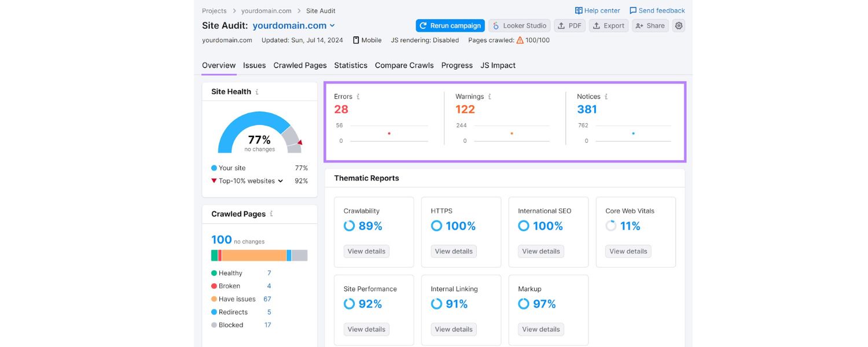Open Looker Studio integration
The width and height of the screenshot is (868, 347).
[x=519, y=25]
